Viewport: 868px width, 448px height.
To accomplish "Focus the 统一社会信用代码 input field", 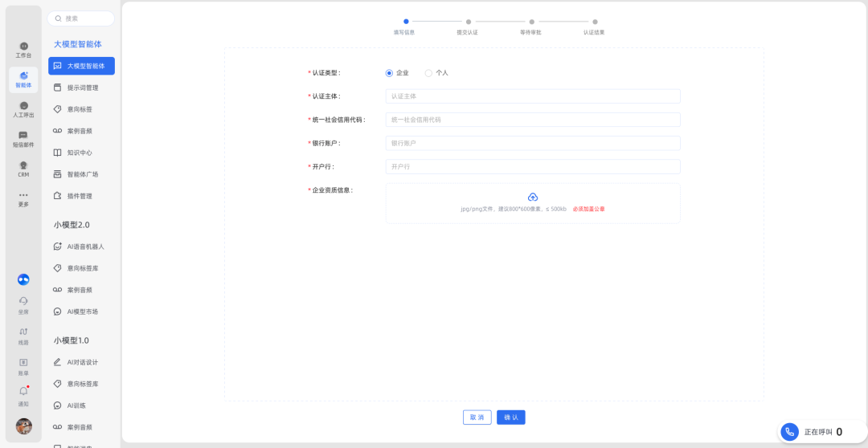I will 532,120.
